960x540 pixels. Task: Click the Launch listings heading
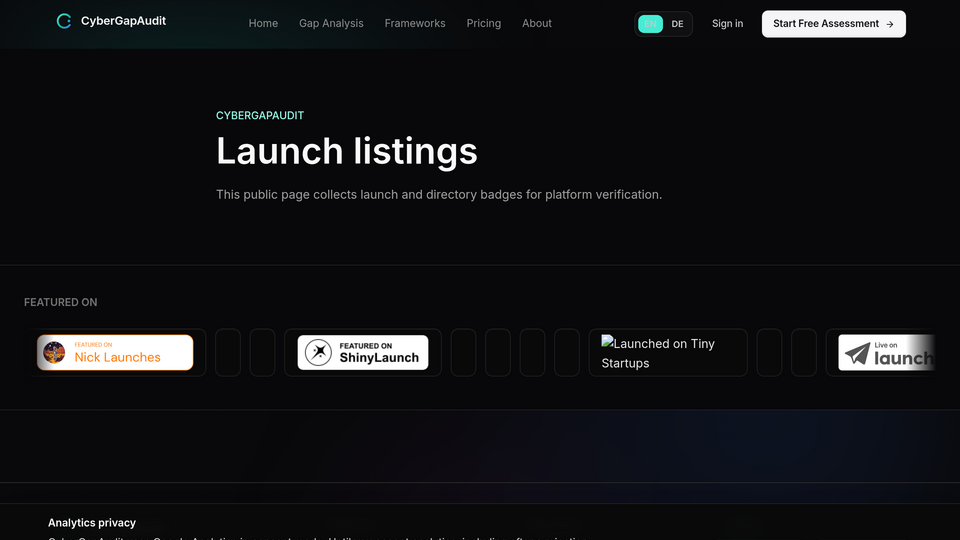coord(347,151)
